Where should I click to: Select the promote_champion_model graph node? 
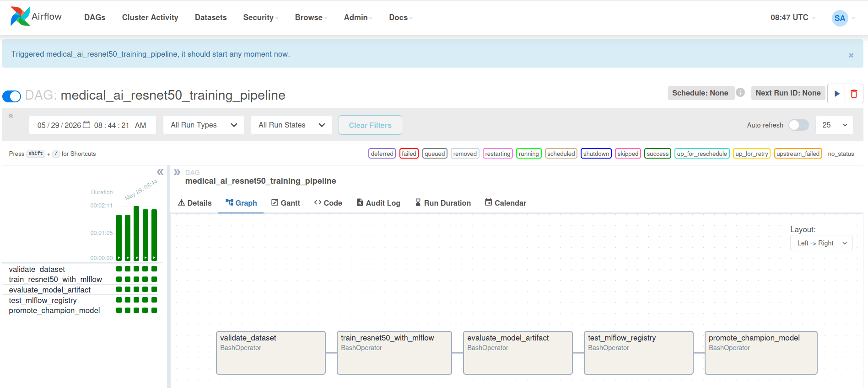[761, 353]
